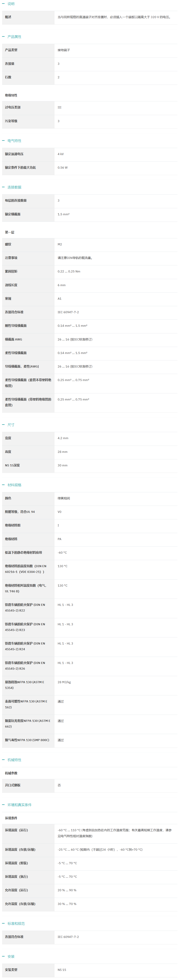Select the 绝缘材料 value PA
The image size is (179, 980).
pyautogui.click(x=59, y=539)
